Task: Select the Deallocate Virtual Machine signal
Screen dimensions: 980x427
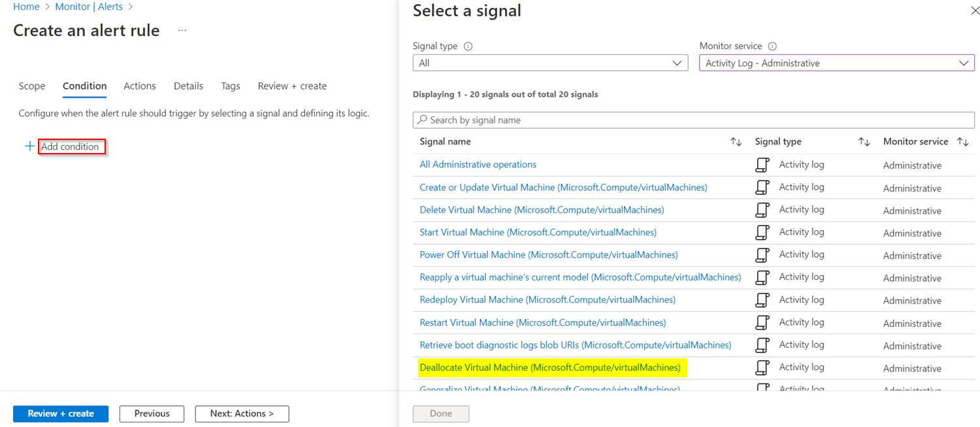Action: (551, 367)
